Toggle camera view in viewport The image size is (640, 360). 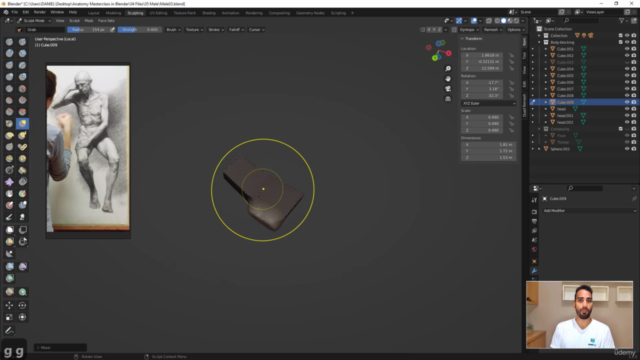[x=448, y=89]
